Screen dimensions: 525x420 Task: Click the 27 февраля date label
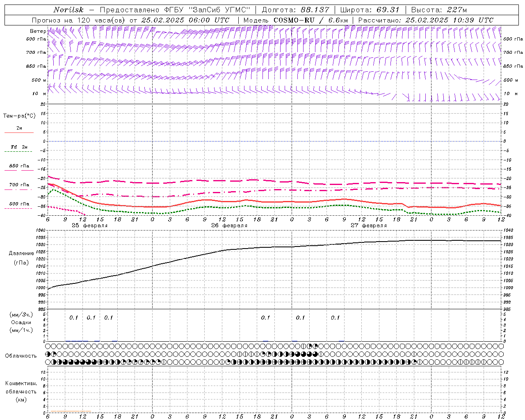(x=369, y=226)
